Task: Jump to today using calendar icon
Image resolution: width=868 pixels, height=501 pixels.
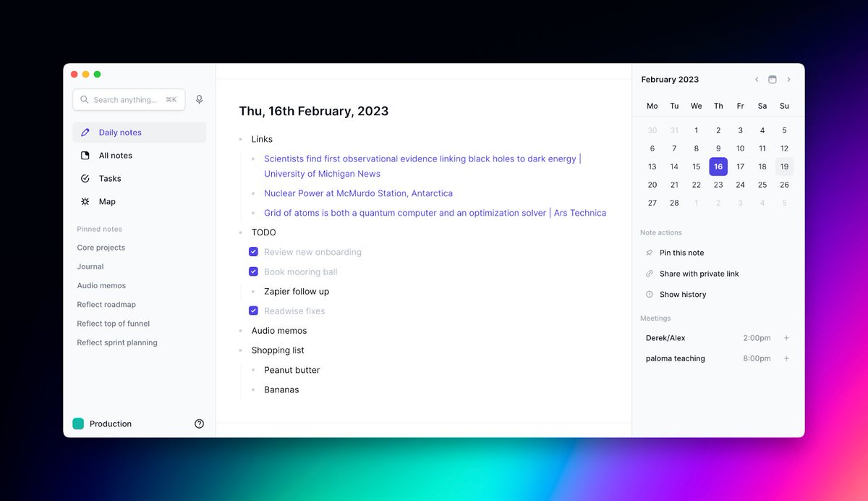Action: click(x=773, y=80)
